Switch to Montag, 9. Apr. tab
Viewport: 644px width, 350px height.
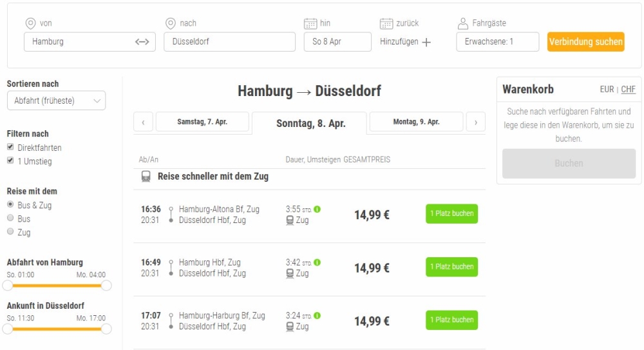pyautogui.click(x=416, y=122)
